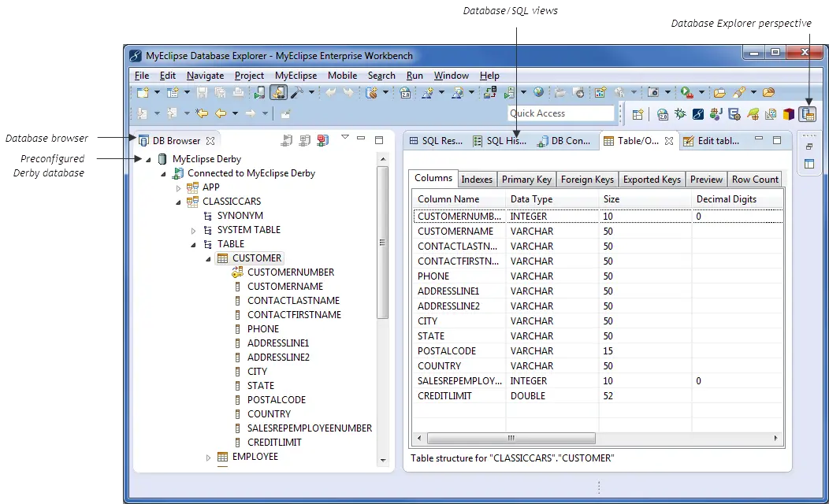Click the Open Perspective icon

pos(638,114)
